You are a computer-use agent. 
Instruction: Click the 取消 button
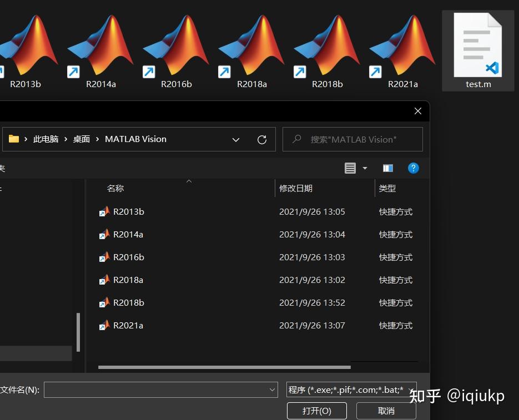(x=386, y=411)
